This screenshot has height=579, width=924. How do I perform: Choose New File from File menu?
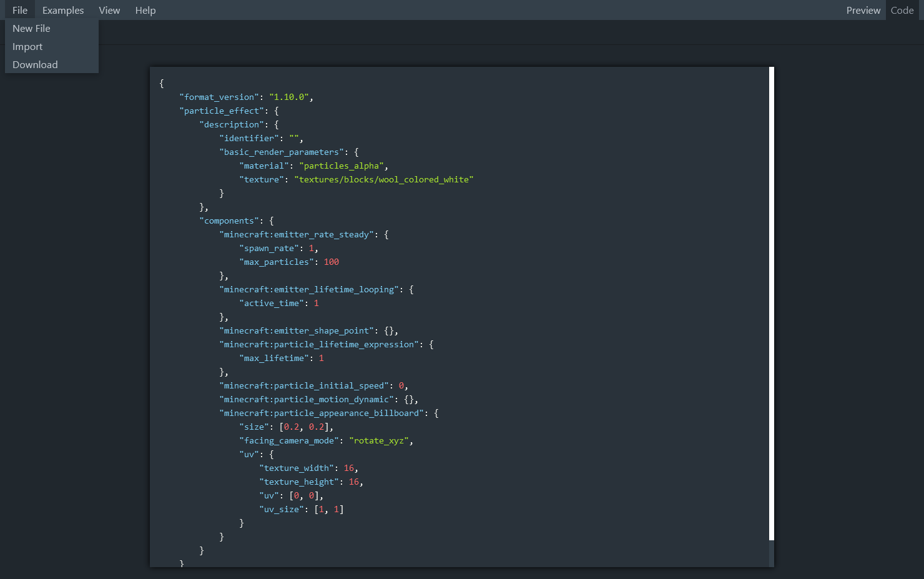coord(52,29)
